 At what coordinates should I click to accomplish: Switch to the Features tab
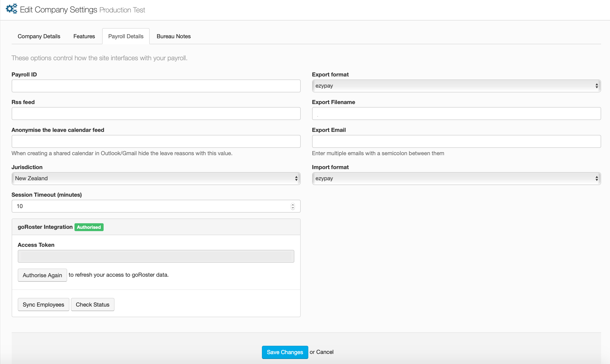click(x=84, y=36)
